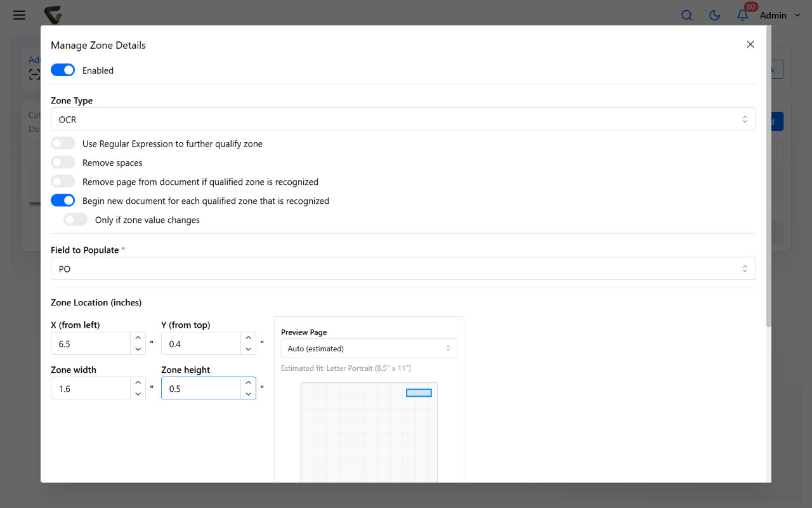This screenshot has width=812, height=508.
Task: Click the dialog's vertical scrollbar
Action: [768, 178]
